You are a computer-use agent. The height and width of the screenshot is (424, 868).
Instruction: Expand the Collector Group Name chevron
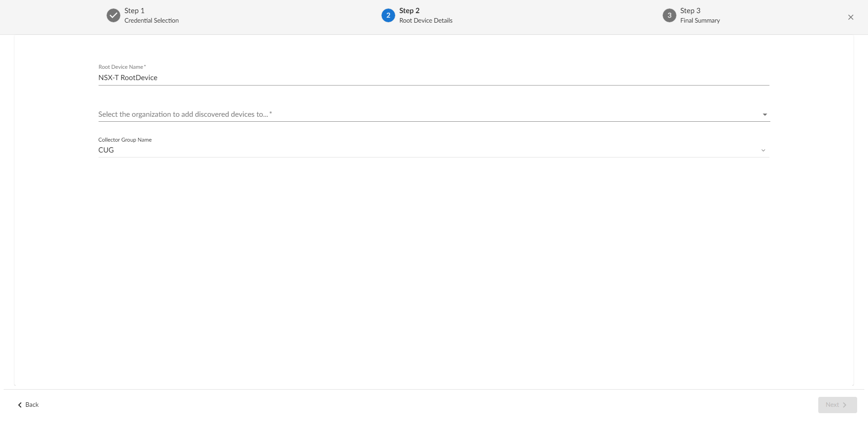tap(763, 150)
